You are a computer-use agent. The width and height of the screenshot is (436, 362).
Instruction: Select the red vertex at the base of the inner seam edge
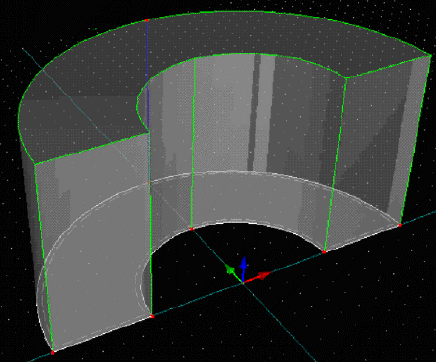click(191, 229)
